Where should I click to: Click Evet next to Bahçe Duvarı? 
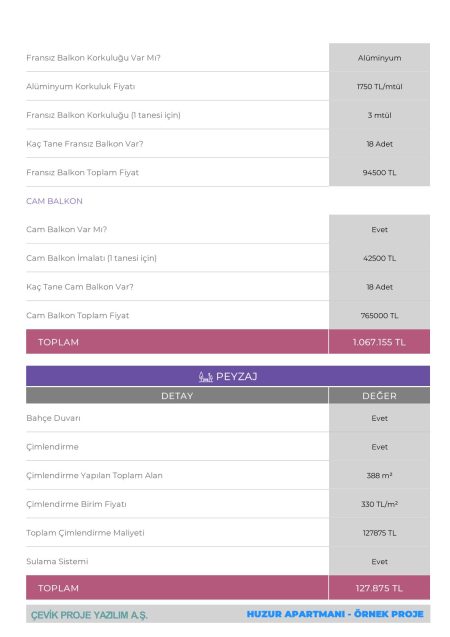379,418
